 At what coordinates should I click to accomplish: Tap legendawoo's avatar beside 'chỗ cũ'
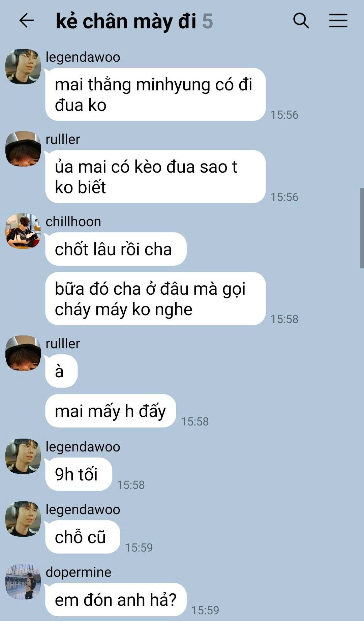pos(23,519)
